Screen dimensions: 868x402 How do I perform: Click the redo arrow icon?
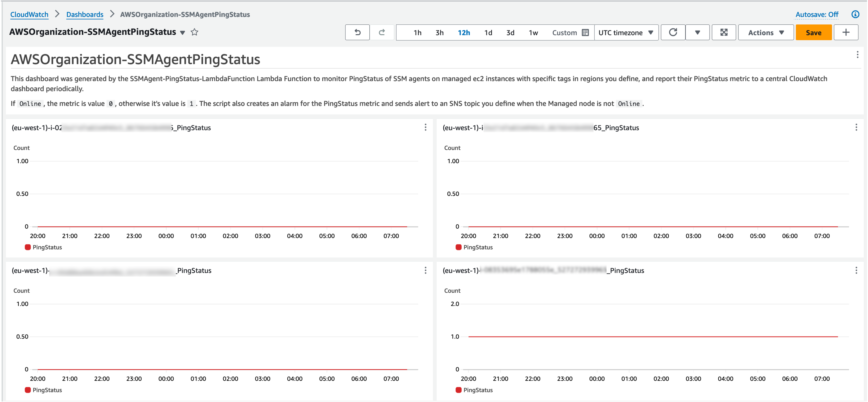382,32
